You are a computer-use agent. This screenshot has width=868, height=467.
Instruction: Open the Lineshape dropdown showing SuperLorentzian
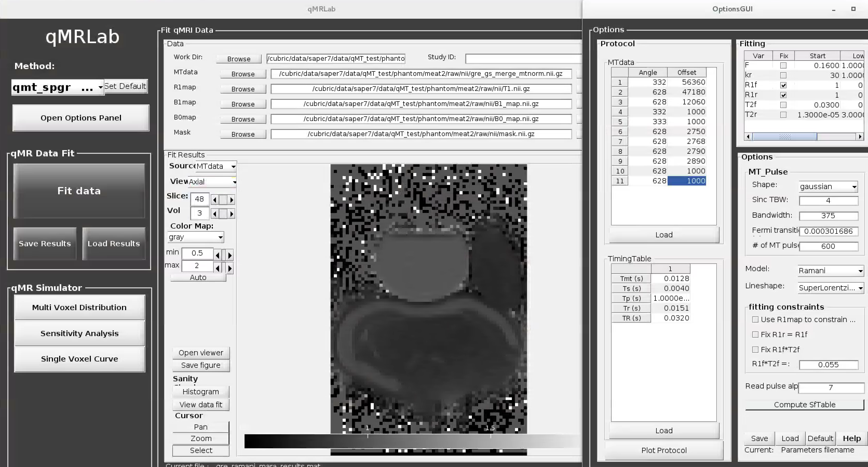[860, 288]
